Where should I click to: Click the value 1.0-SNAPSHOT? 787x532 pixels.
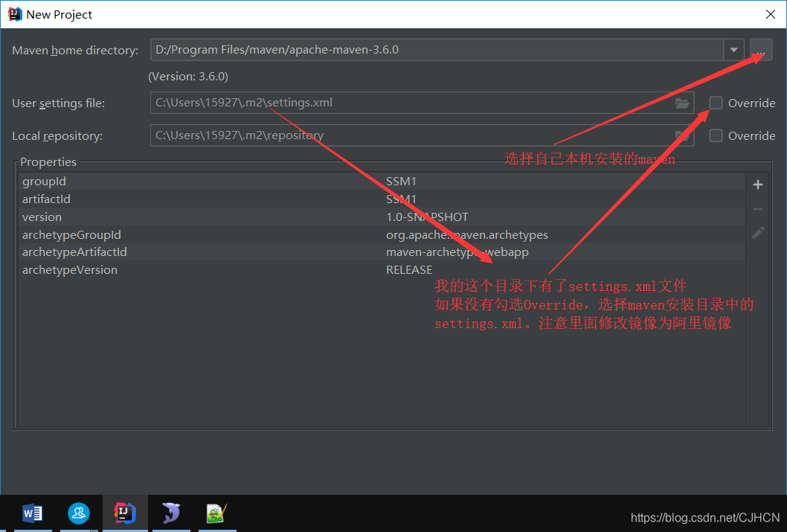coord(427,217)
